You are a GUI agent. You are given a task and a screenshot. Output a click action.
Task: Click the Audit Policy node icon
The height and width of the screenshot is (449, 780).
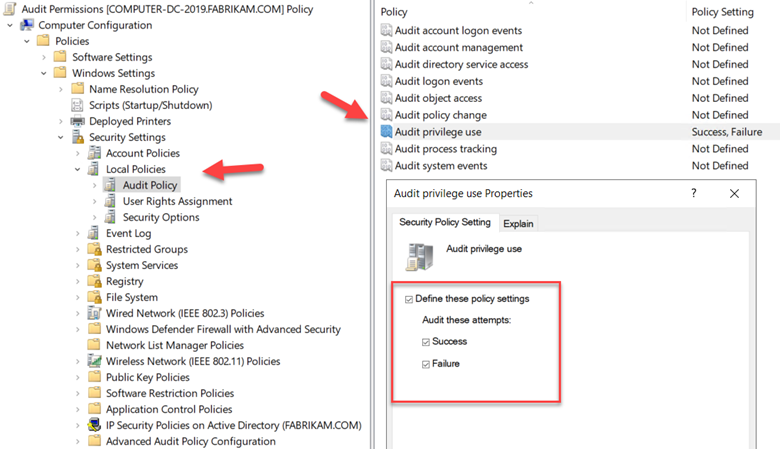110,185
